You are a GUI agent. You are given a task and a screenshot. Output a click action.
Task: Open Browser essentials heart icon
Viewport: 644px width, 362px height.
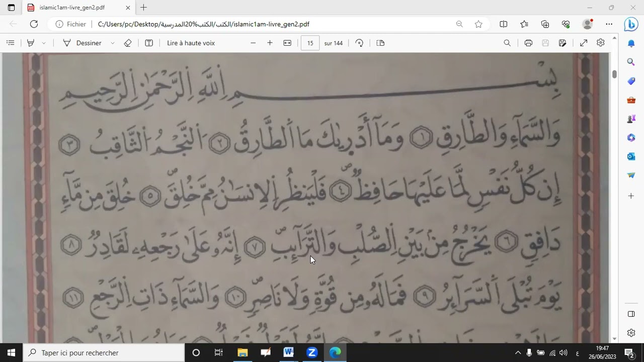click(x=566, y=24)
